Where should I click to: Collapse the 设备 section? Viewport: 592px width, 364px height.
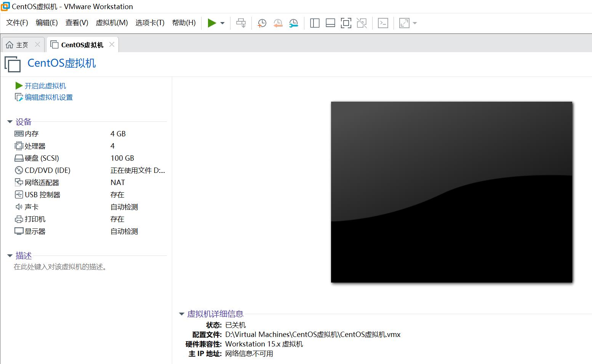coord(10,122)
